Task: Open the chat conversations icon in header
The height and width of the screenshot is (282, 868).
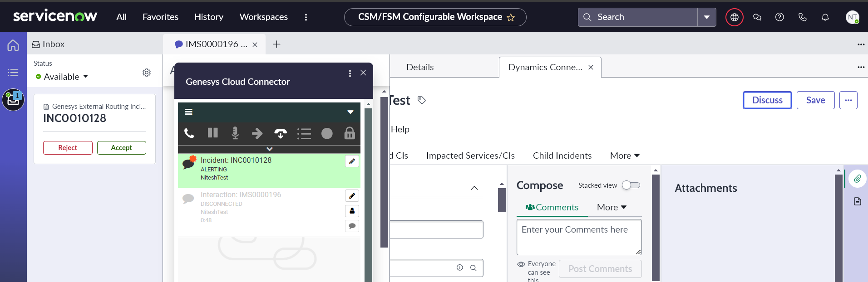Action: 757,17
